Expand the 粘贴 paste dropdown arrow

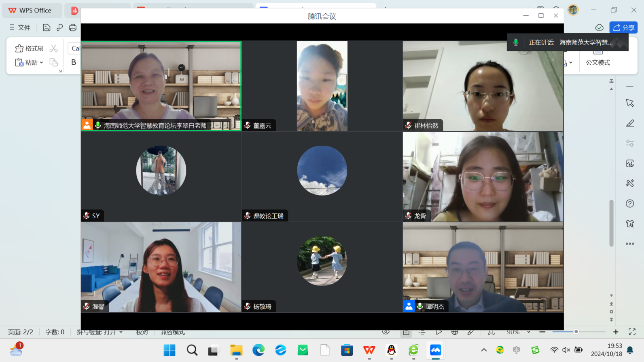pos(41,63)
